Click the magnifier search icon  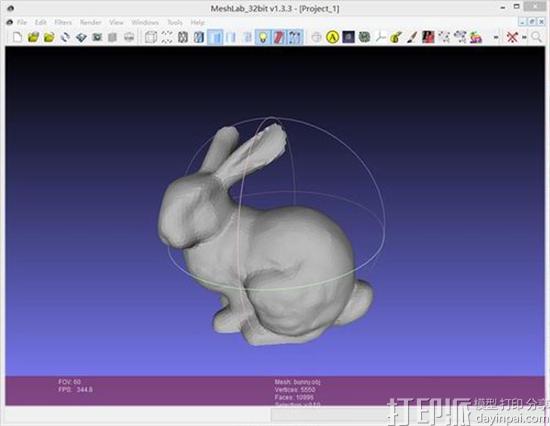point(537,37)
